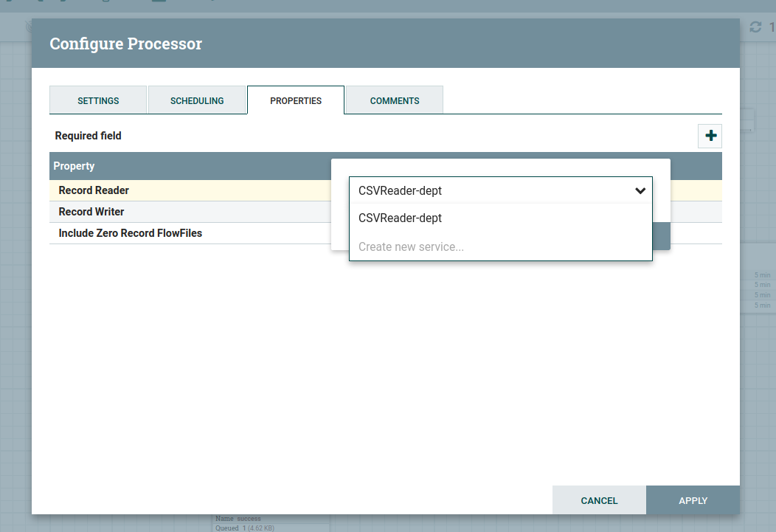776x532 pixels.
Task: Select the Properties tab
Action: click(x=296, y=100)
